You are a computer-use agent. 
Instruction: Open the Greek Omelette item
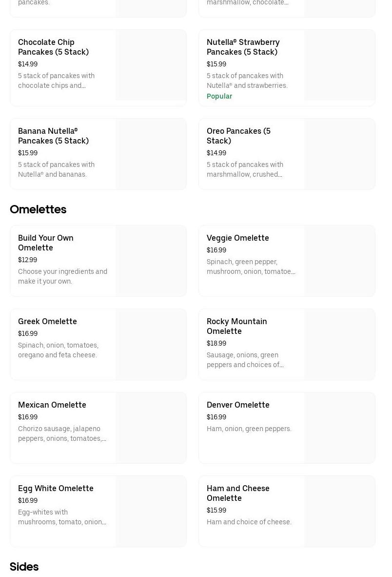tap(47, 322)
